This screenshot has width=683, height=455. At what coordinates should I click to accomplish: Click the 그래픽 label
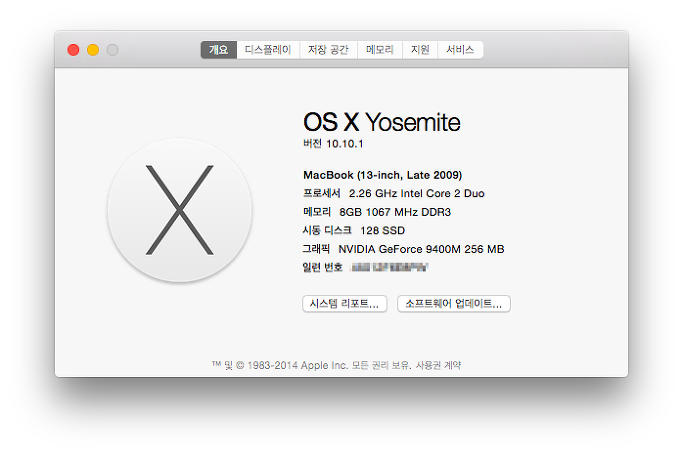[316, 249]
